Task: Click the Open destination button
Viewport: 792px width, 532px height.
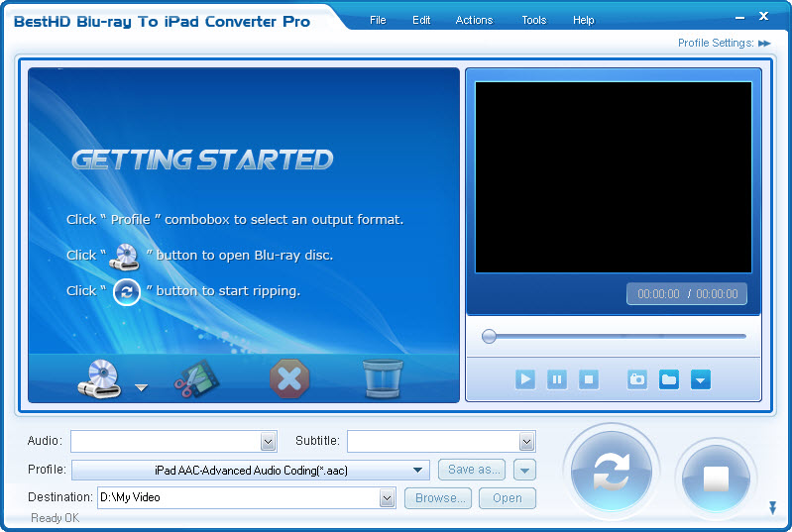Action: tap(508, 498)
